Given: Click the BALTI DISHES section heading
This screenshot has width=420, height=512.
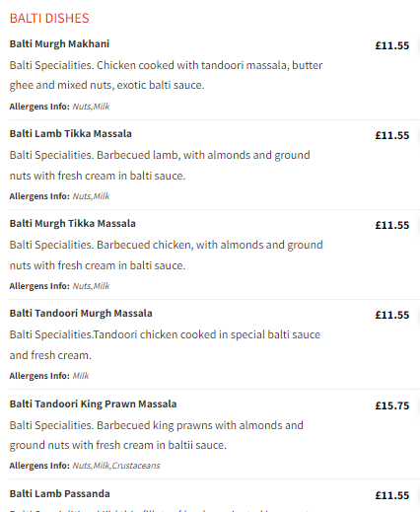Looking at the screenshot, I should click(49, 18).
